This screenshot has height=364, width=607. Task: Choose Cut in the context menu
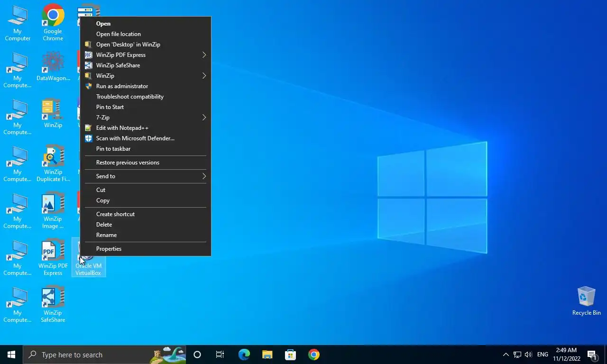[x=146, y=190]
